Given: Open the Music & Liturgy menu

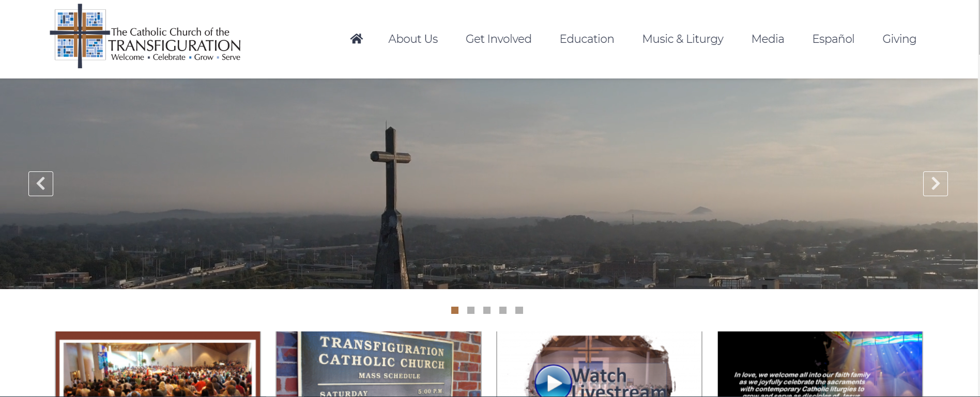Looking at the screenshot, I should 682,39.
